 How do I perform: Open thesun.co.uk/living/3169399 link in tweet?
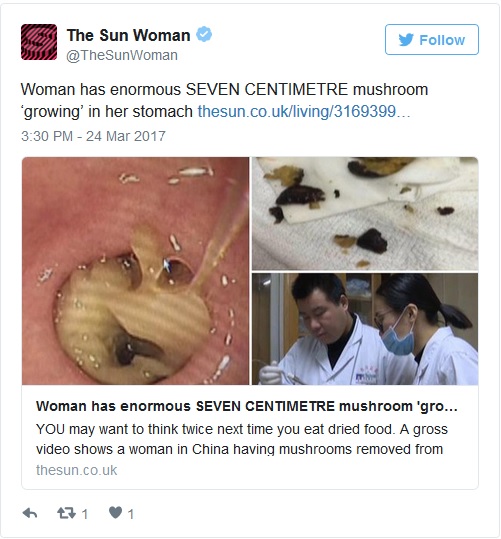pos(304,111)
